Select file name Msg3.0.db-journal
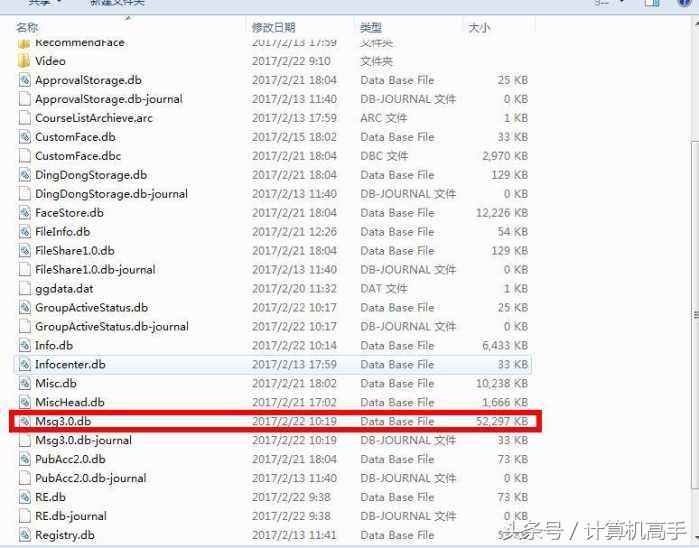 point(83,440)
